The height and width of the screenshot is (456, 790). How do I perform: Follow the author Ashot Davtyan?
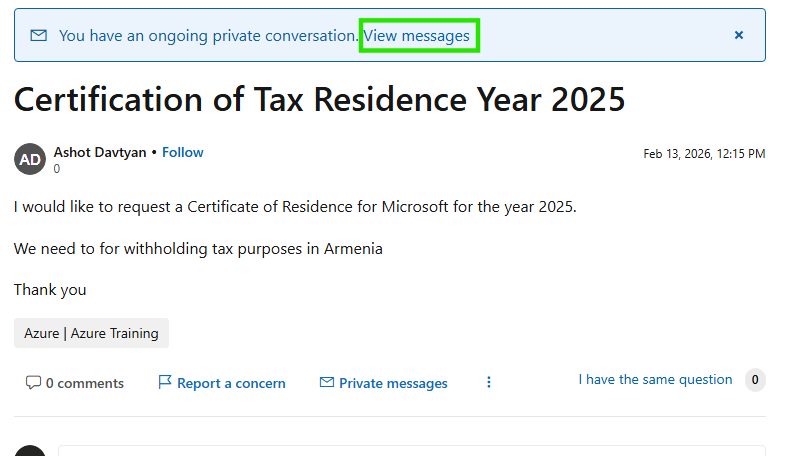183,152
